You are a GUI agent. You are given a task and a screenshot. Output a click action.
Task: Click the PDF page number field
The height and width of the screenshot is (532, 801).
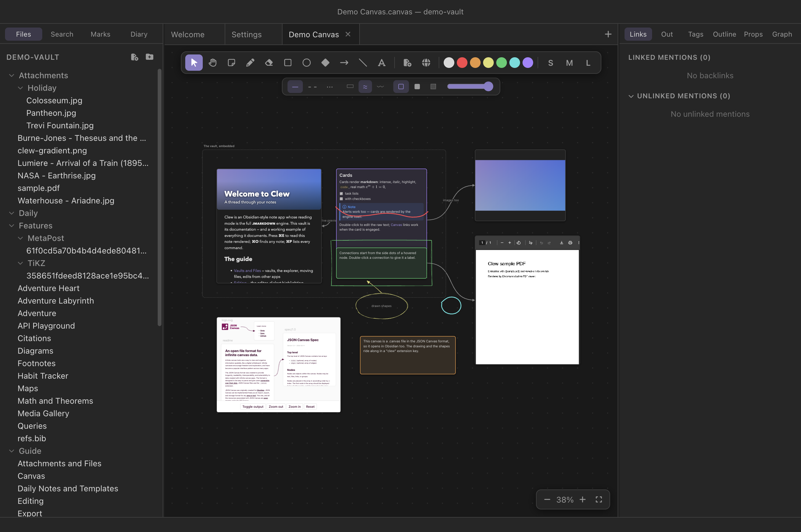tap(482, 243)
